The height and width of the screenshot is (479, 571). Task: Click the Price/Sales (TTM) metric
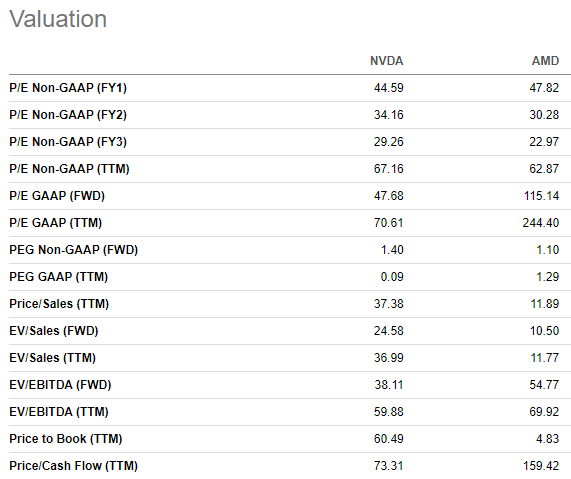tap(59, 303)
